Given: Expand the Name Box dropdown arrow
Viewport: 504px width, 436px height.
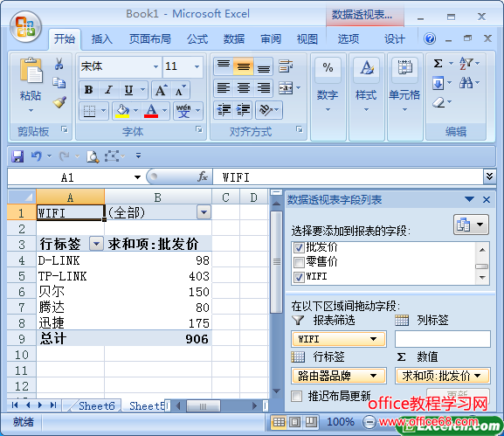Looking at the screenshot, I should point(137,177).
